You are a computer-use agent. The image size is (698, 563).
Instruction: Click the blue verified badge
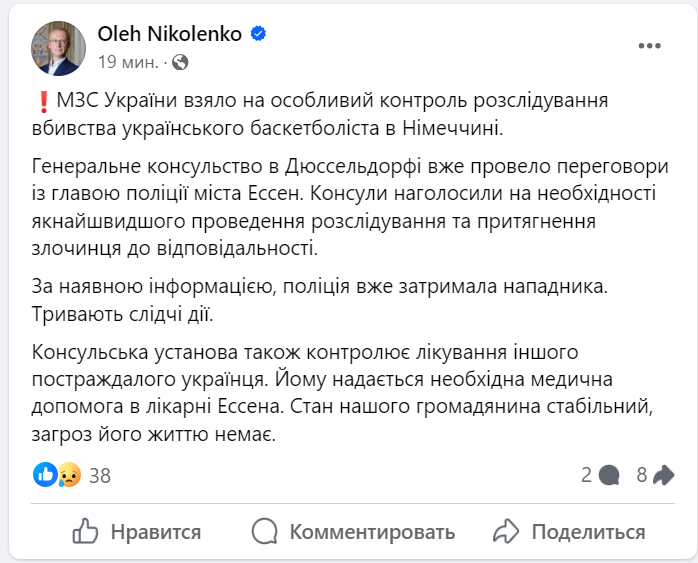(x=258, y=35)
